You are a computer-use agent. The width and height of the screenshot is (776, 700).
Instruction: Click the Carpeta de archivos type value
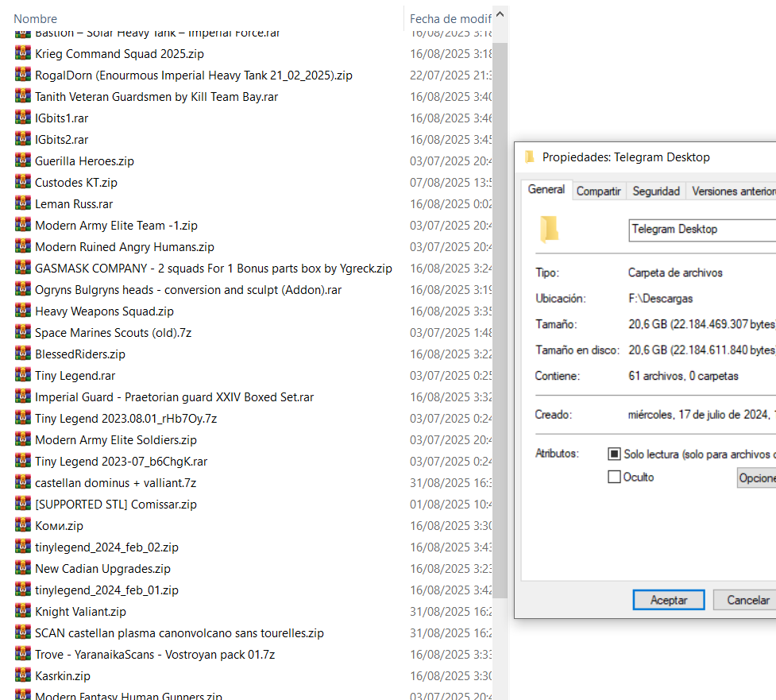tap(675, 273)
